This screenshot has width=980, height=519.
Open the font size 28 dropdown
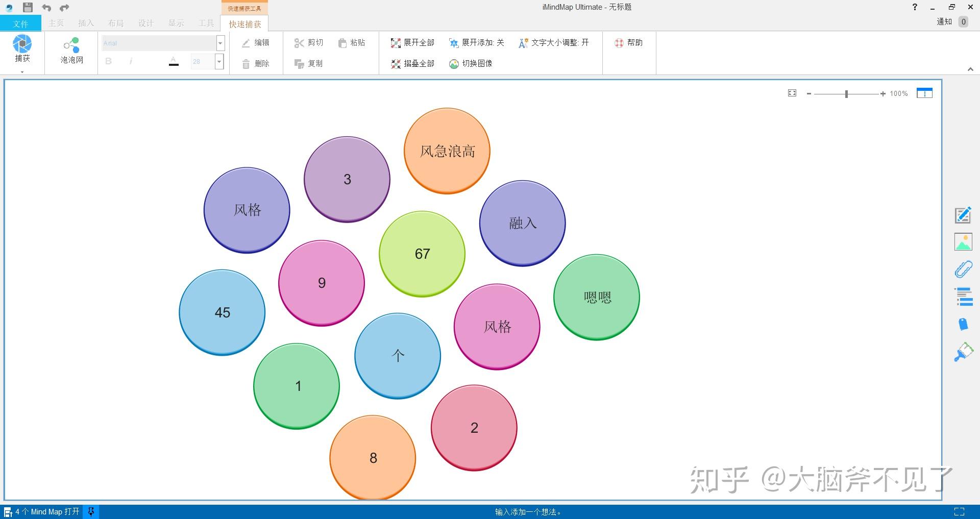pyautogui.click(x=219, y=61)
